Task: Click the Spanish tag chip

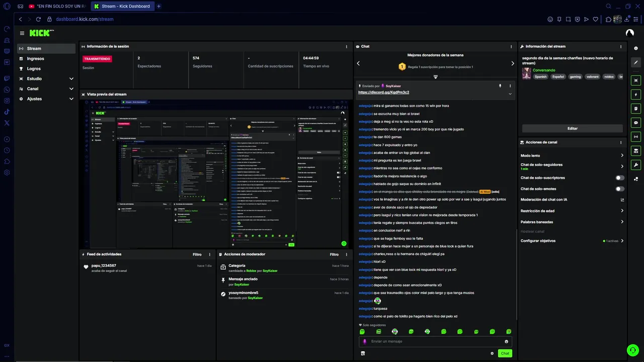Action: tap(540, 77)
